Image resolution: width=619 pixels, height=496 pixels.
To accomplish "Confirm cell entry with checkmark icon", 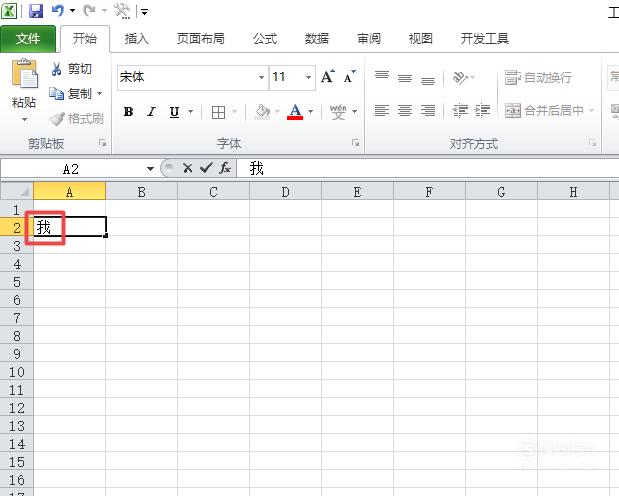I will click(x=206, y=169).
